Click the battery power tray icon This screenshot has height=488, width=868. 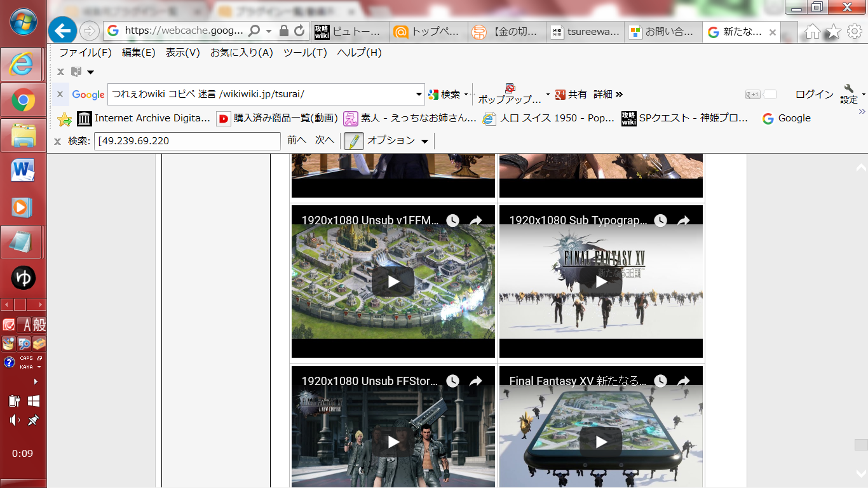click(x=15, y=401)
